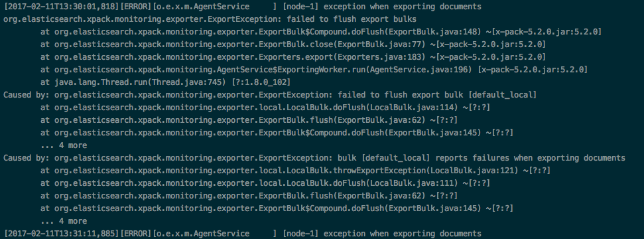
Task: Click the [x-pack-5.2.0.jar:5.2.0] jar reference
Action: [x=533, y=70]
